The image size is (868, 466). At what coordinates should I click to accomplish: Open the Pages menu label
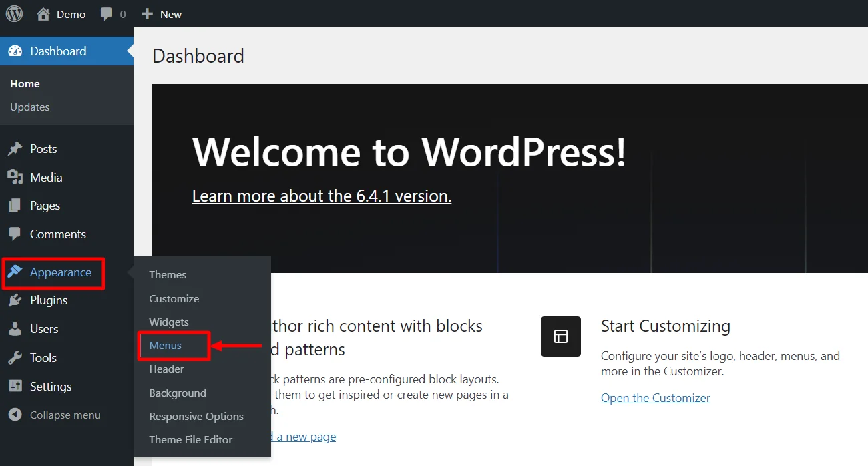tap(45, 206)
